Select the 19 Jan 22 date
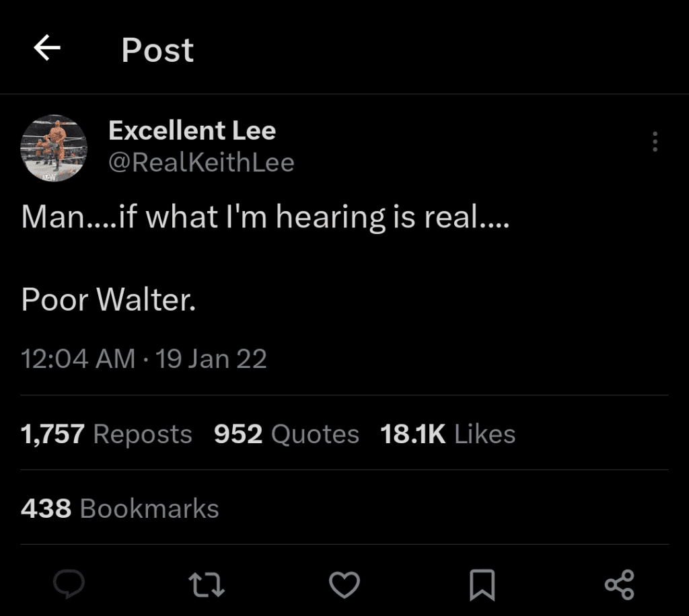The height and width of the screenshot is (616, 689). pyautogui.click(x=211, y=358)
